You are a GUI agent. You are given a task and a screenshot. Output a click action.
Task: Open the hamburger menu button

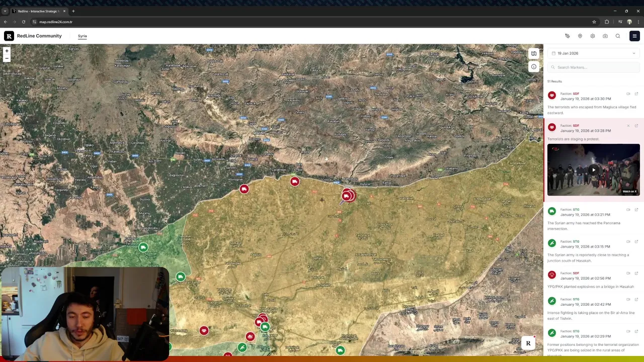[x=634, y=36]
